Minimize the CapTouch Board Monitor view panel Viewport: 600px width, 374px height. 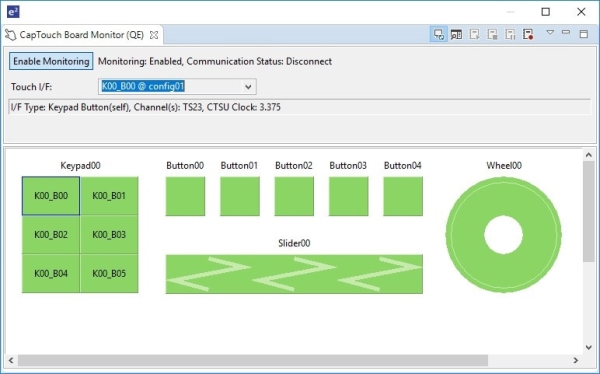(x=566, y=33)
